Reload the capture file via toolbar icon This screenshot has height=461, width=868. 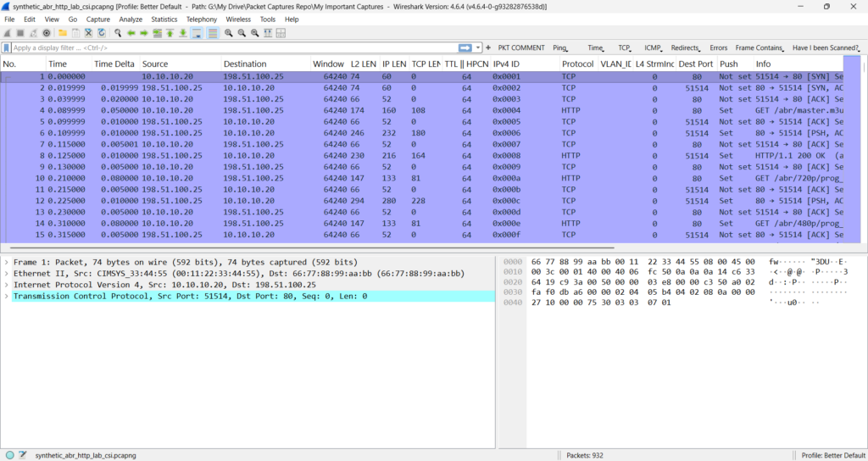(x=102, y=33)
